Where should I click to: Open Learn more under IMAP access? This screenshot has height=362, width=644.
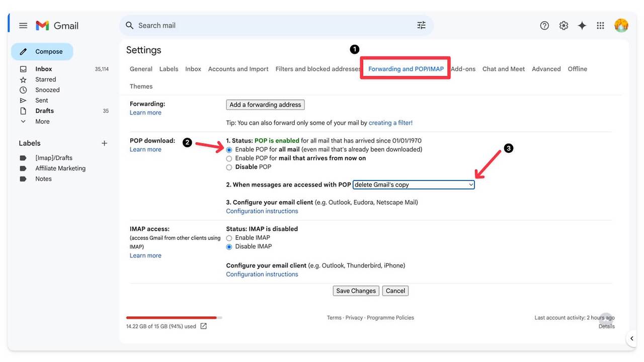(x=145, y=255)
